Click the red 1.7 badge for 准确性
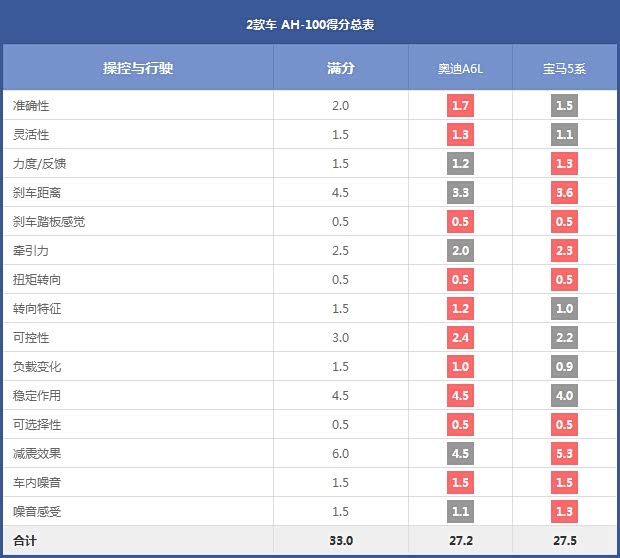 click(460, 106)
